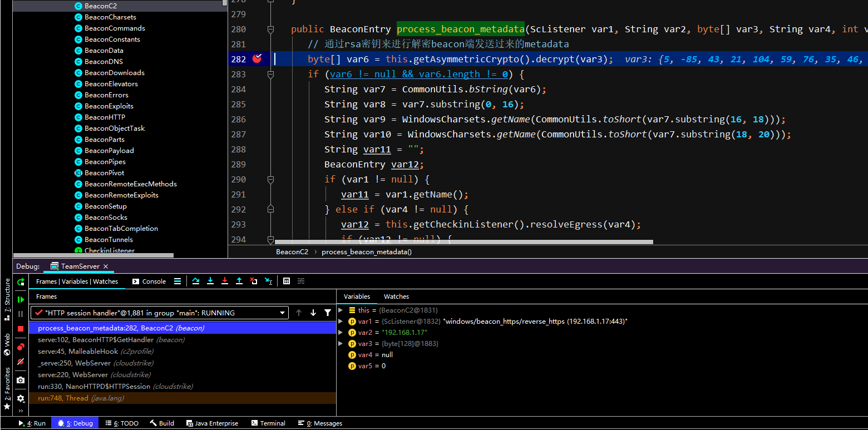
Task: Open View Breakpoints double red circles icon
Action: [21, 347]
